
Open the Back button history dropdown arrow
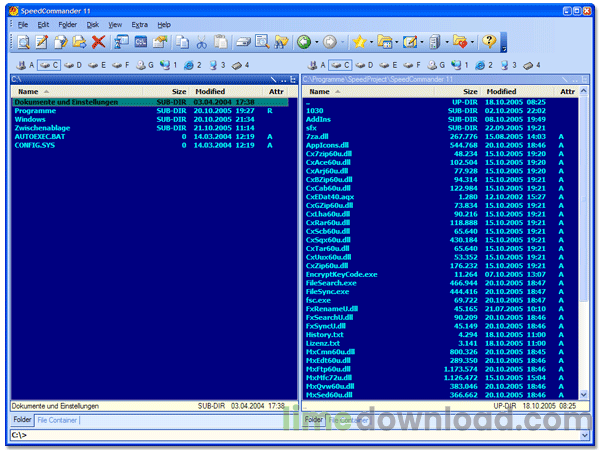pyautogui.click(x=317, y=42)
